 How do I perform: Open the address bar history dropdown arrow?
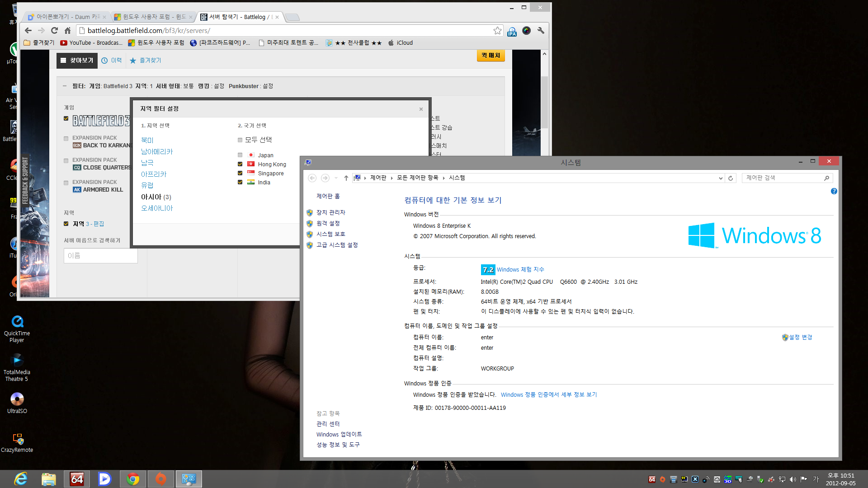point(721,178)
